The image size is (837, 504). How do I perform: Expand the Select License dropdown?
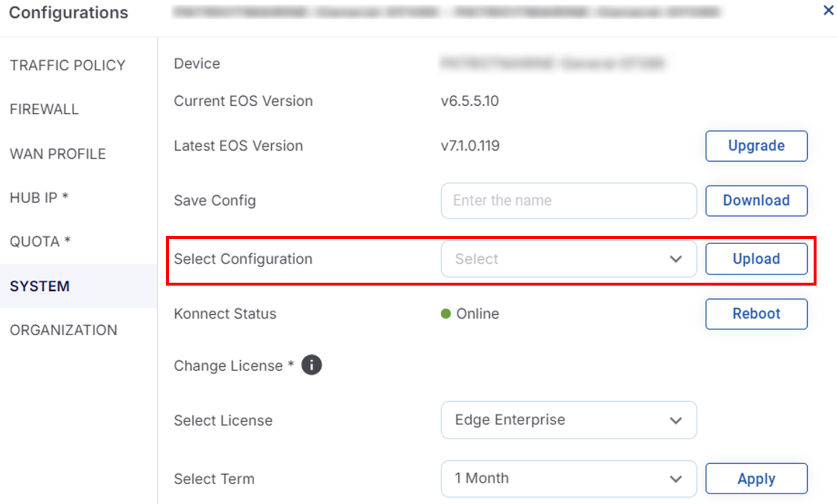click(x=568, y=420)
